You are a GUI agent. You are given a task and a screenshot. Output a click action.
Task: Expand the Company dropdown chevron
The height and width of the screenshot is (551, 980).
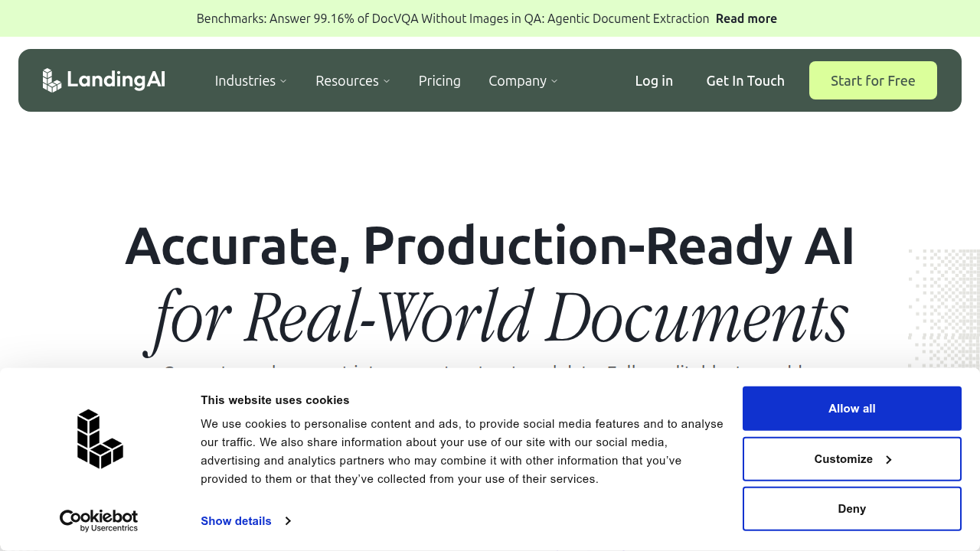point(554,81)
